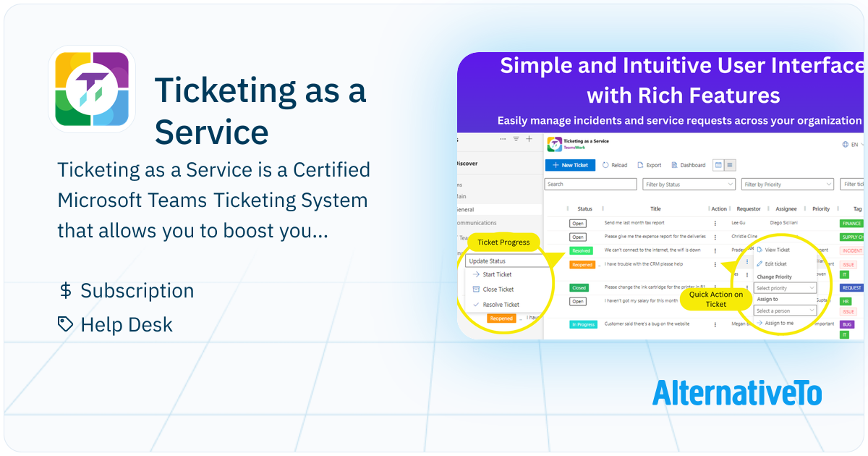Click the FINANCE tag
This screenshot has width=868, height=456.
tap(851, 224)
